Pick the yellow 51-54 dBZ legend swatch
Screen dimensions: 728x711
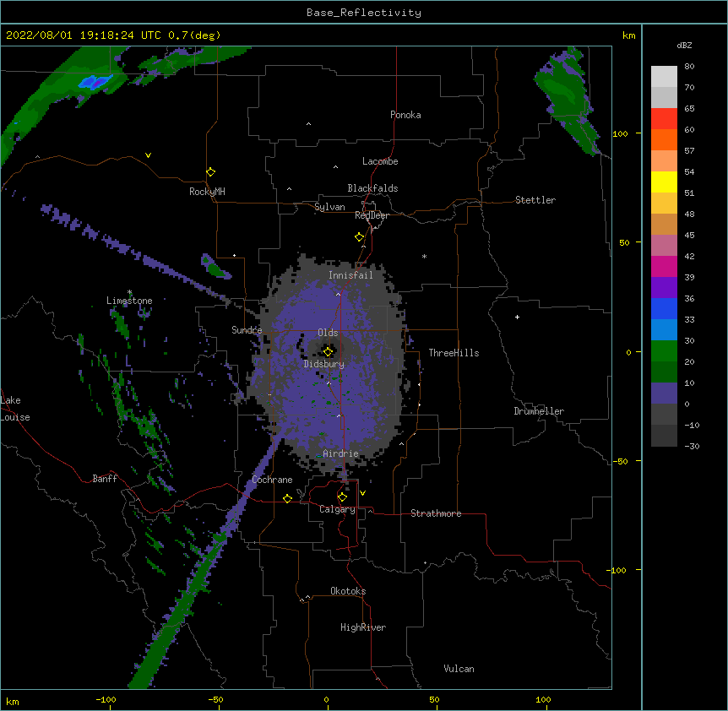coord(664,182)
